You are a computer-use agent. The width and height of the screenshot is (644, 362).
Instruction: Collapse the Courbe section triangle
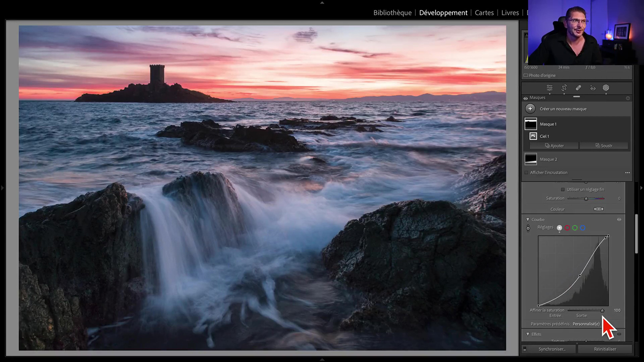528,219
